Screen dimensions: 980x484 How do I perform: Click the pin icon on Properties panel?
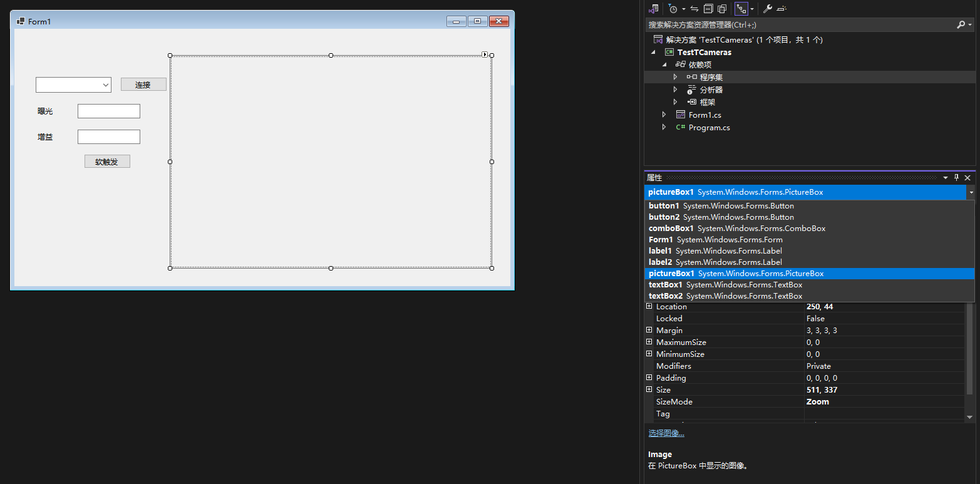pos(956,178)
